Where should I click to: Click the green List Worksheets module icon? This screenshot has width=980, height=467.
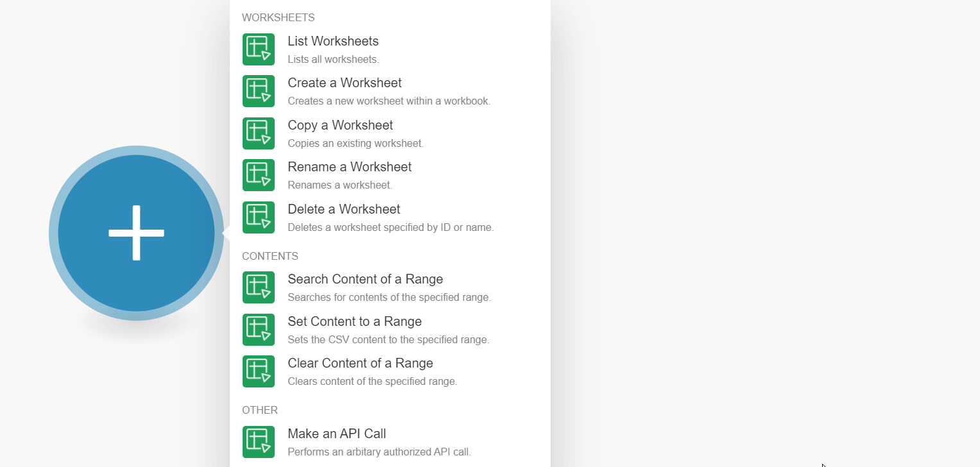point(259,49)
